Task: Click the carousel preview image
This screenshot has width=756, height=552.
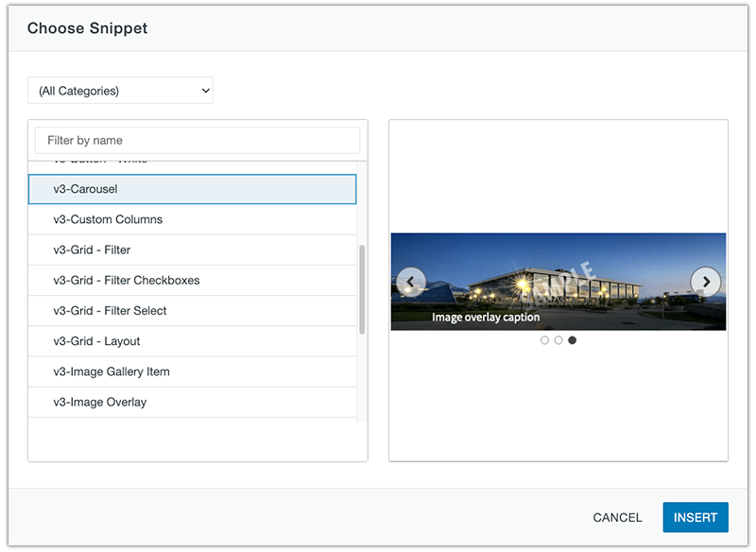Action: (x=558, y=282)
